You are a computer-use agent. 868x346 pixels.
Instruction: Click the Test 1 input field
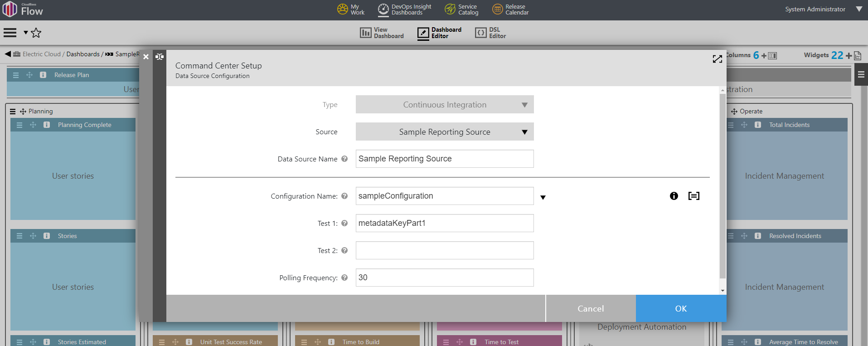click(x=445, y=223)
